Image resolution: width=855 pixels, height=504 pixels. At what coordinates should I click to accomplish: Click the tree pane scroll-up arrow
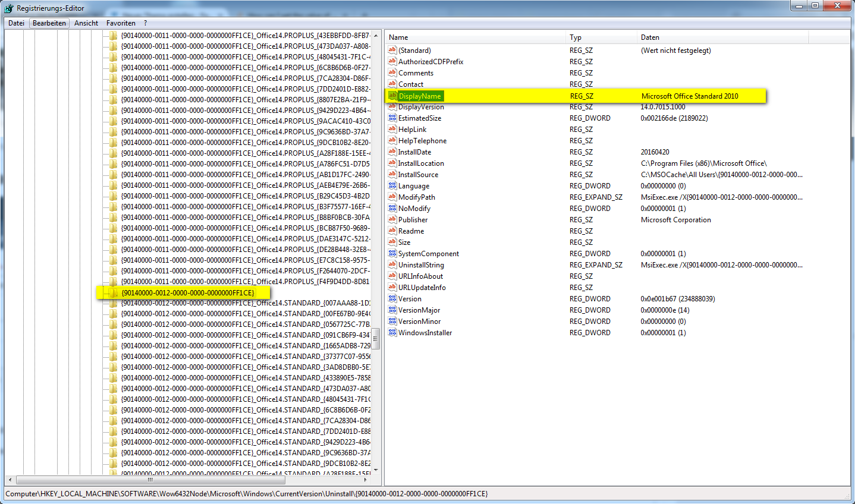point(376,36)
